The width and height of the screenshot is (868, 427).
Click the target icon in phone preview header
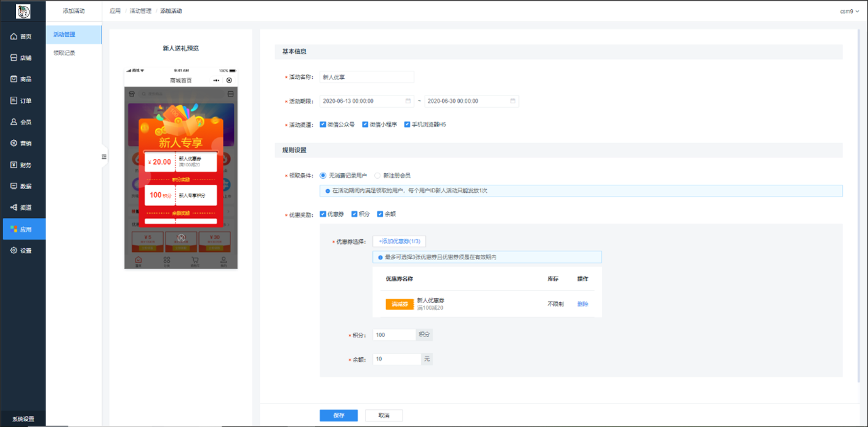[x=230, y=80]
